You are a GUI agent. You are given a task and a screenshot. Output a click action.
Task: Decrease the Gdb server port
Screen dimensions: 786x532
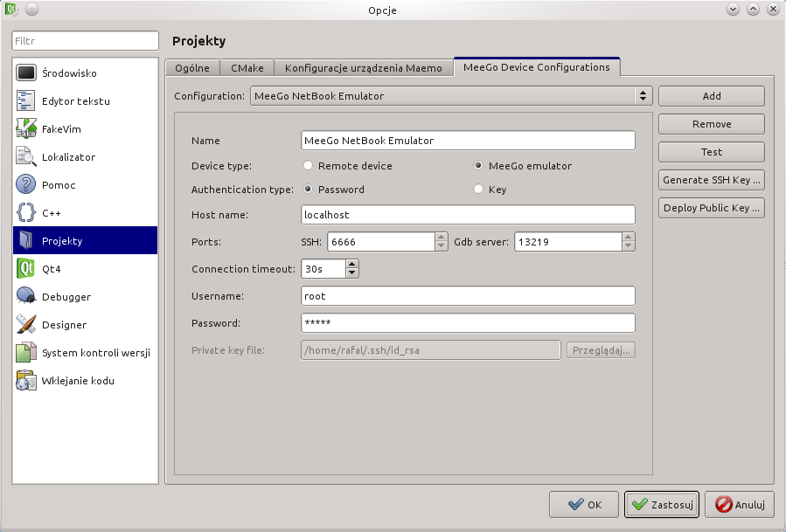tap(628, 246)
